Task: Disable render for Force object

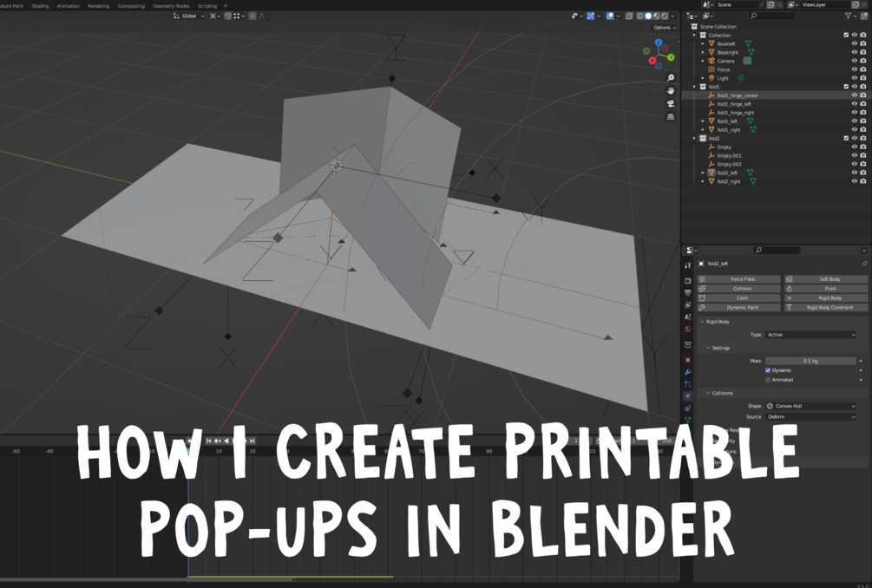Action: click(863, 69)
